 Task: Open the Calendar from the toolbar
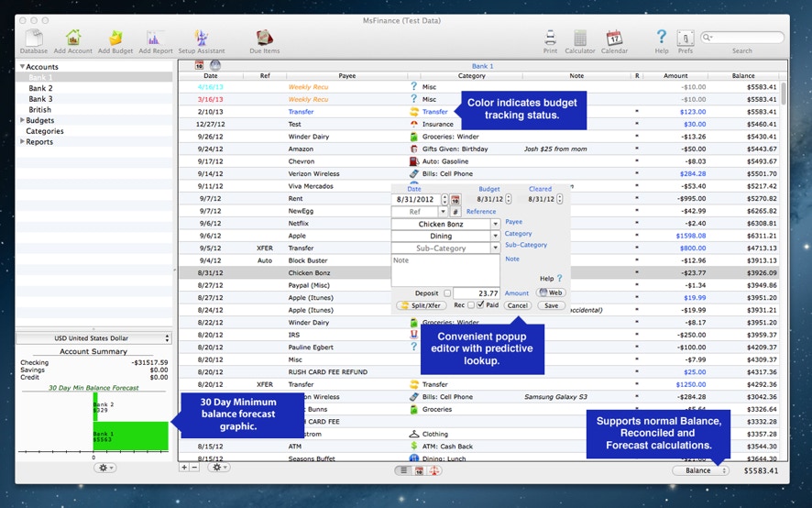(614, 38)
